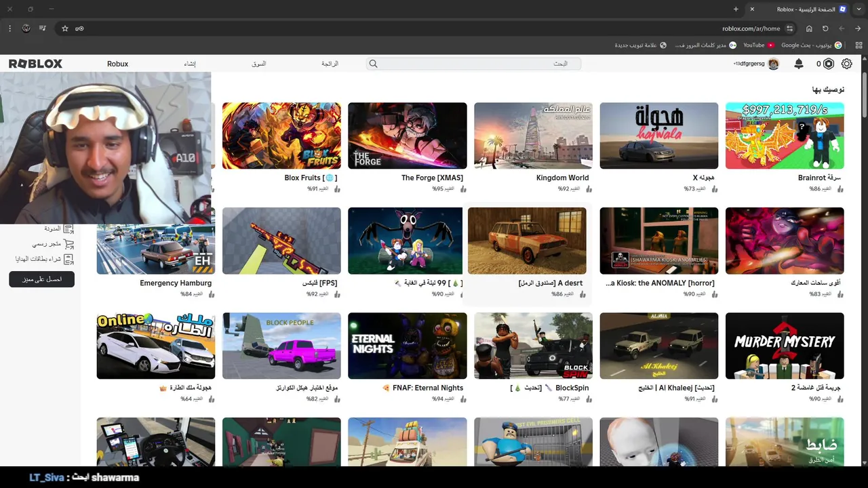Image resolution: width=868 pixels, height=488 pixels.
Task: Open the Blox Fruits game thumbnail
Action: coord(281,136)
